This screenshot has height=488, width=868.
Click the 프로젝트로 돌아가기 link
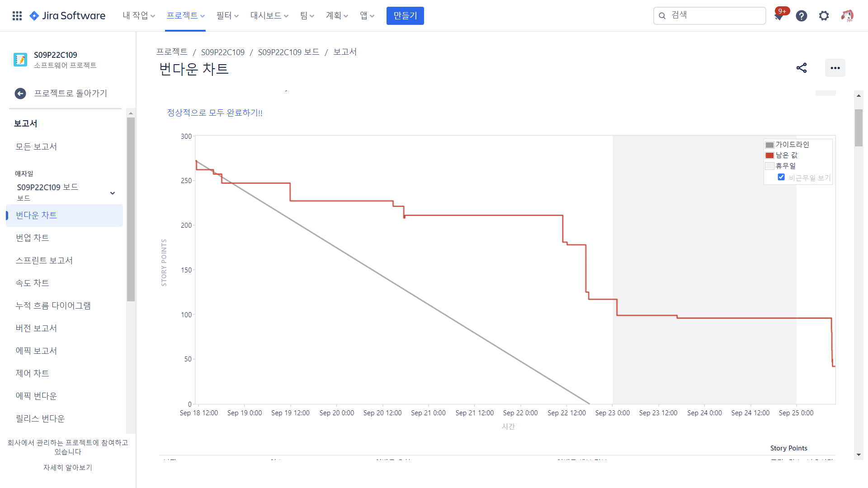coord(71,94)
